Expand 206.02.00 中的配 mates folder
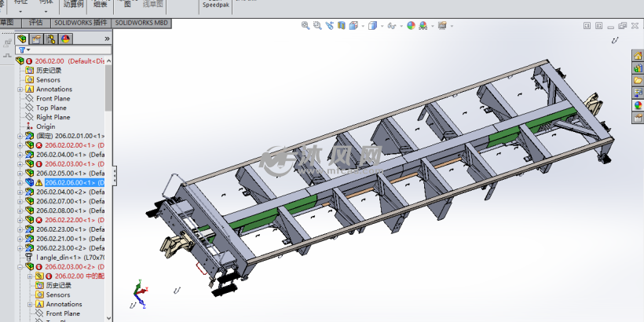644x322 pixels. coord(30,276)
